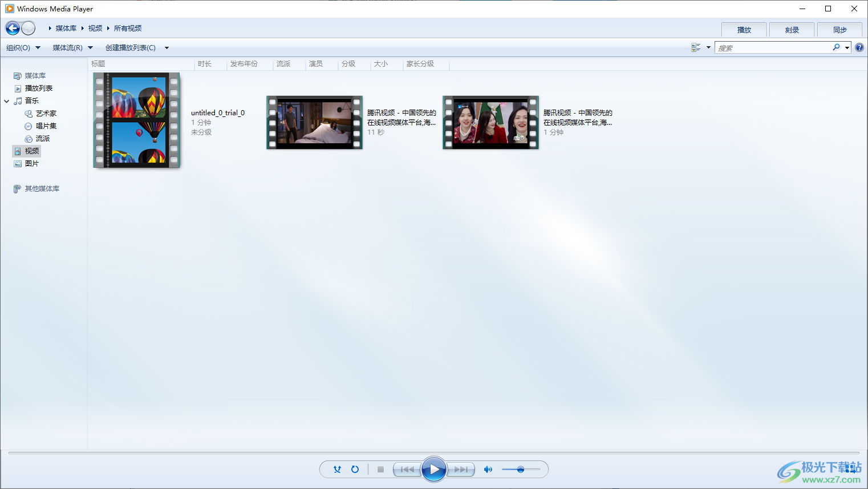Select 媒体库 in the sidebar
Screen dimensions: 868x489
pyautogui.click(x=35, y=75)
